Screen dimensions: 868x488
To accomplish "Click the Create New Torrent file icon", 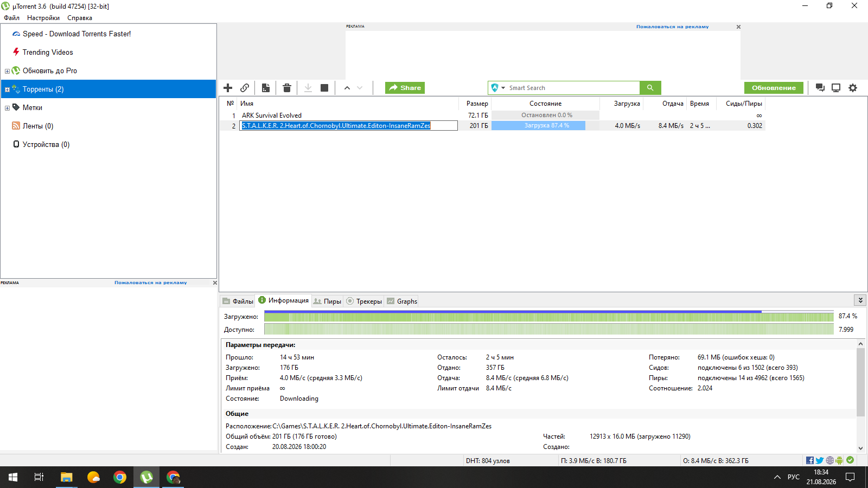I will click(x=266, y=88).
